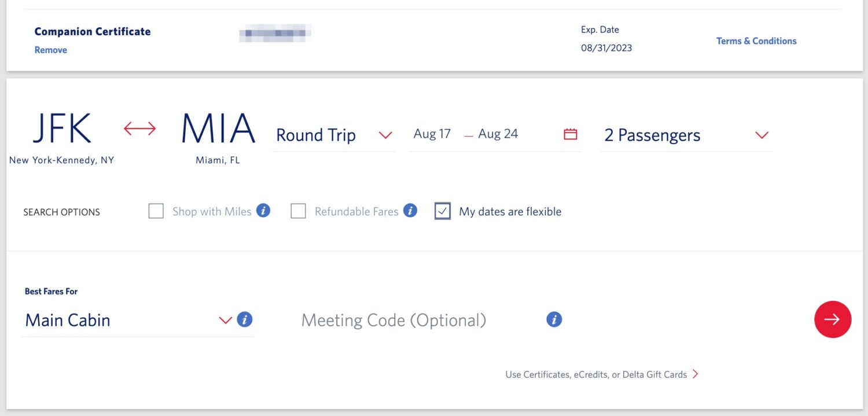Click the info icon beside Main Cabin
This screenshot has height=416, width=868.
pyautogui.click(x=244, y=319)
